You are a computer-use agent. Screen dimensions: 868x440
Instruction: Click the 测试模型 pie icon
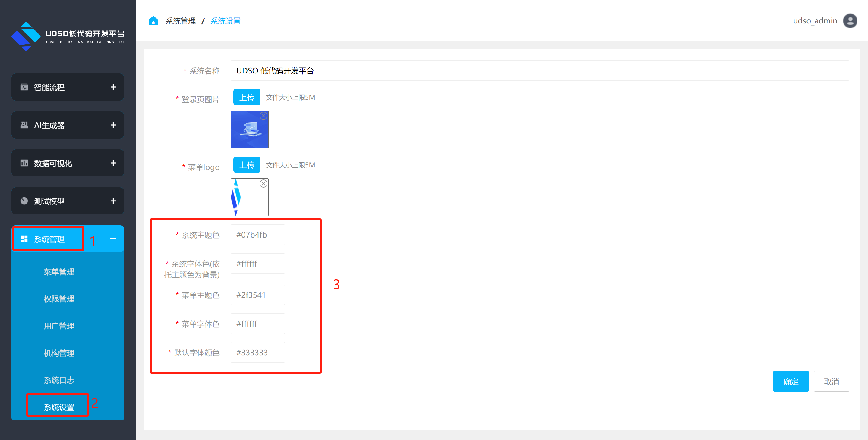click(24, 201)
